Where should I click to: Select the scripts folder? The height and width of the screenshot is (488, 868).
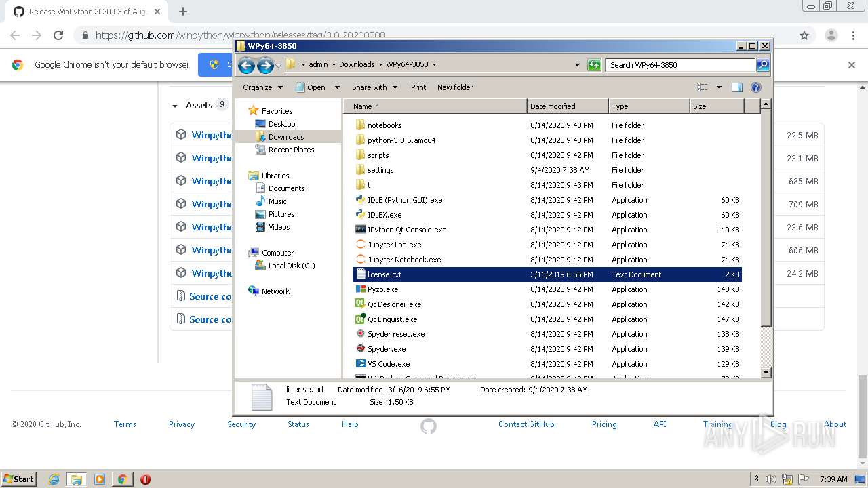click(x=378, y=155)
